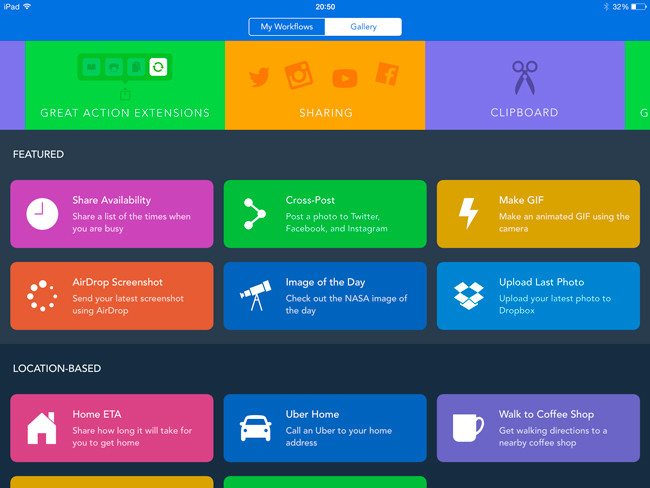Click the car icon on Uber Home

point(255,428)
